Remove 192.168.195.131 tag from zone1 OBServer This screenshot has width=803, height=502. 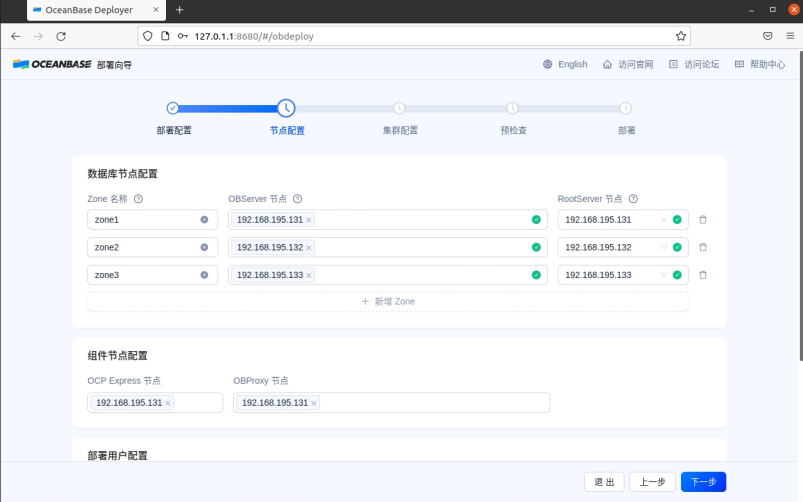[x=309, y=220]
